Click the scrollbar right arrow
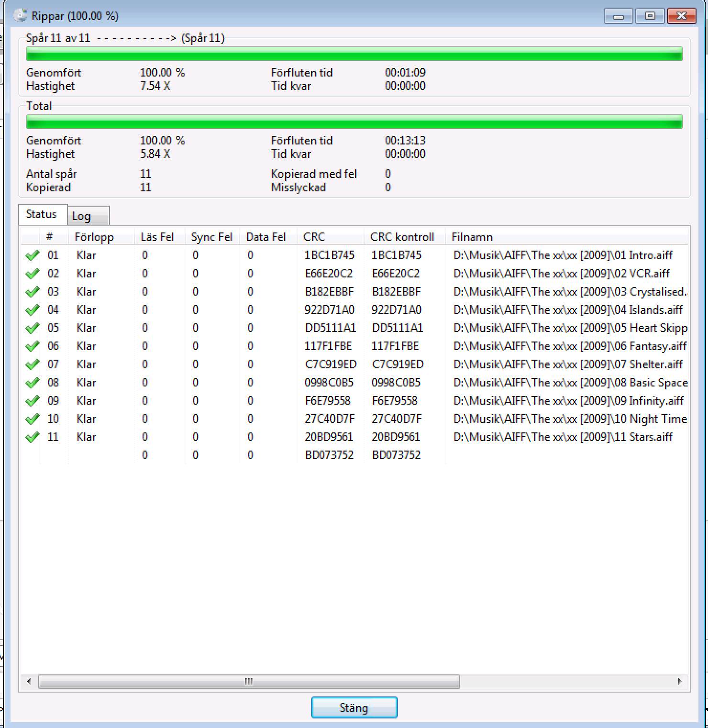Screen dimensions: 708x728 pyautogui.click(x=680, y=681)
